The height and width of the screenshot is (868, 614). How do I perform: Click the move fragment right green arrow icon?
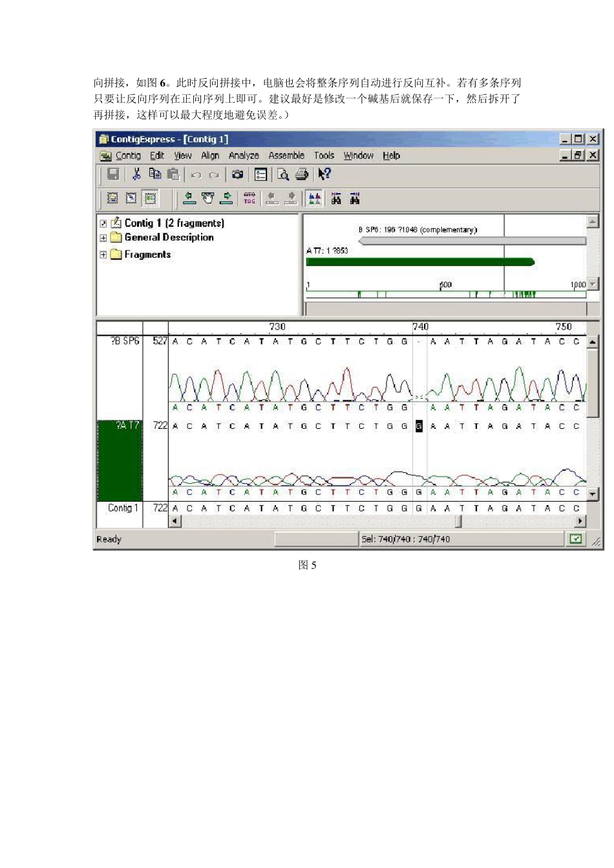tap(226, 198)
